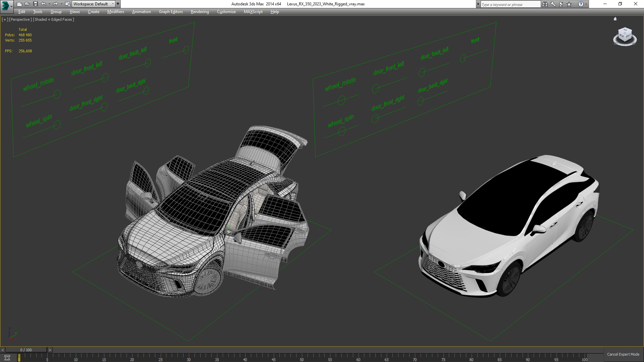Select left rig wheel_spin slider circle

pos(57,125)
